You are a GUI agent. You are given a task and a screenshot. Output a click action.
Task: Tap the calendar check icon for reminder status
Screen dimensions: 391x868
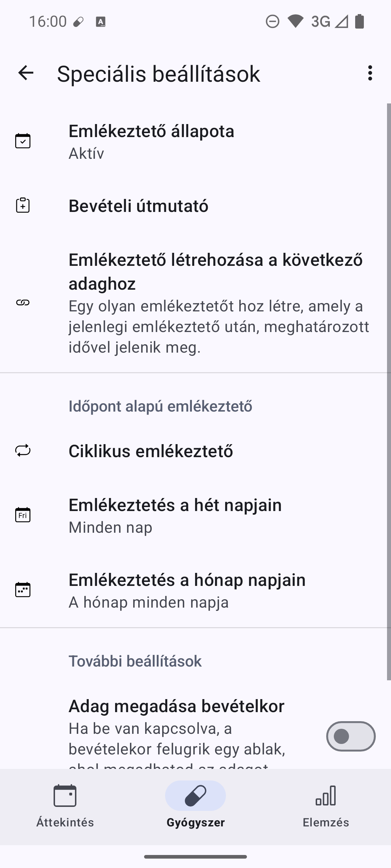[23, 141]
